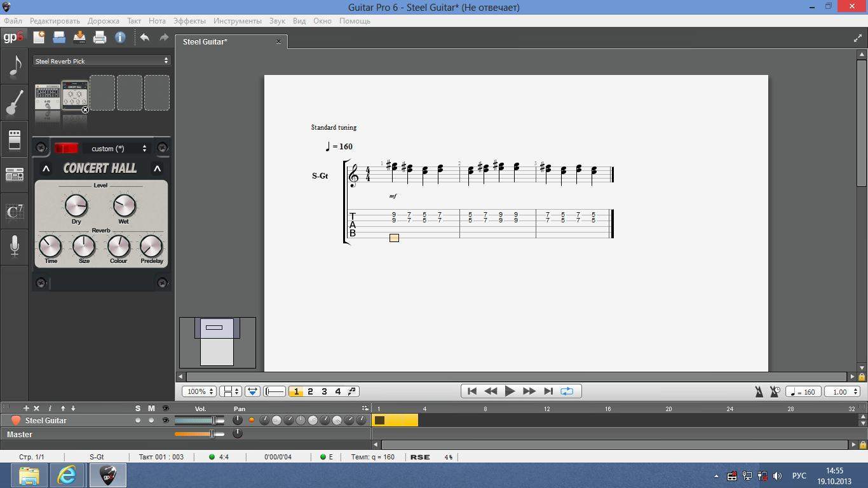
Task: Click the Undo arrow icon
Action: tap(144, 37)
